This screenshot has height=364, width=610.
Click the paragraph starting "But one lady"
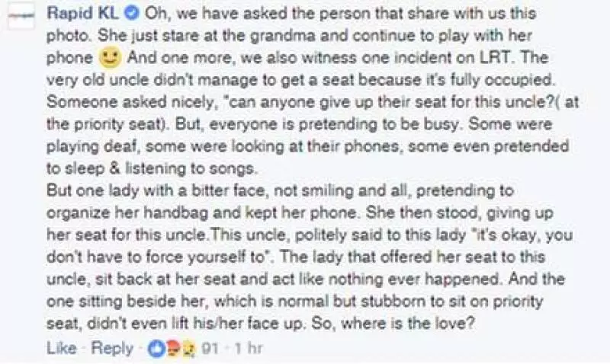(310, 257)
